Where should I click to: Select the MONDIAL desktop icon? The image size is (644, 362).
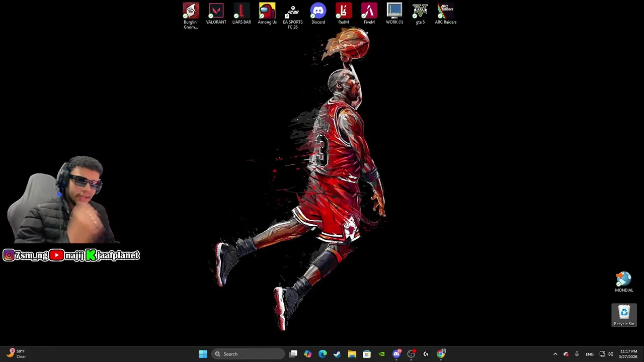pos(624,282)
